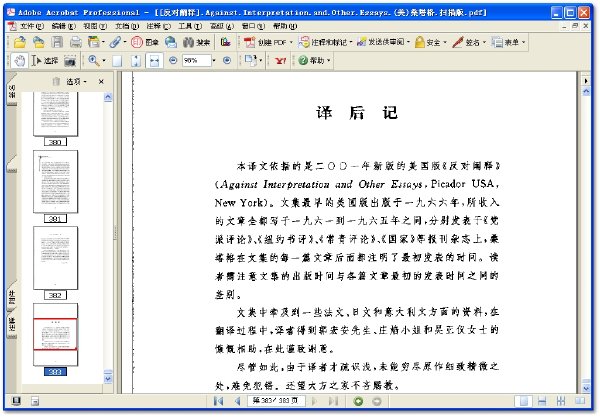Image resolution: width=600 pixels, height=417 pixels.
Task: Toggle Continuous-Facing page layout
Action: 561,401
